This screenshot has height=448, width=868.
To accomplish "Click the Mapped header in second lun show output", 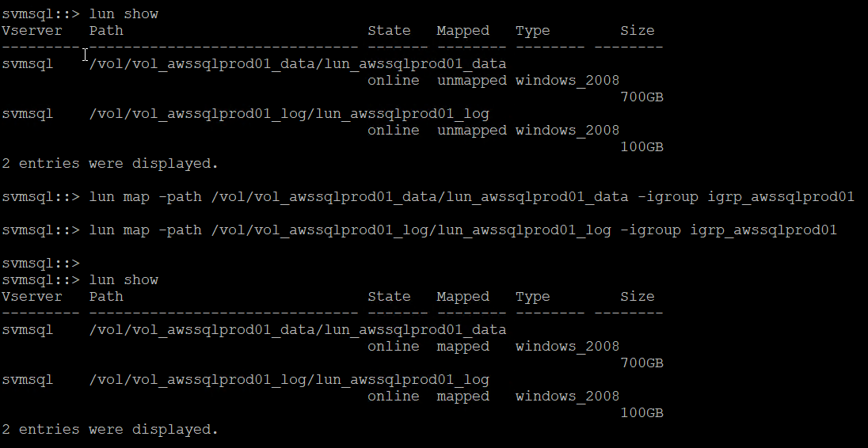I will tap(463, 297).
